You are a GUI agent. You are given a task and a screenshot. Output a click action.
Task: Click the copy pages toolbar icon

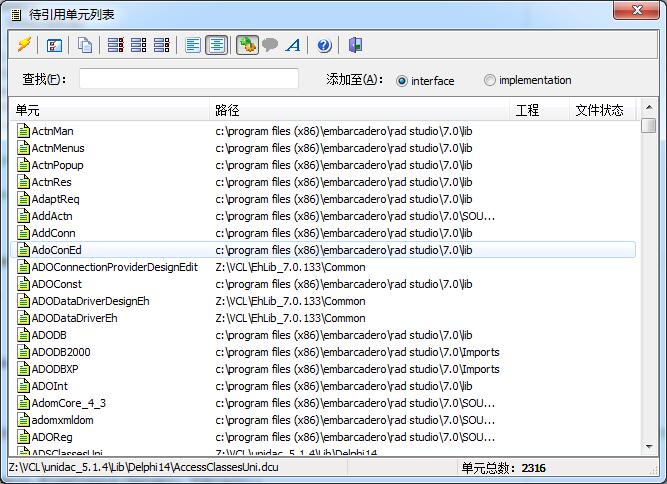pyautogui.click(x=85, y=45)
